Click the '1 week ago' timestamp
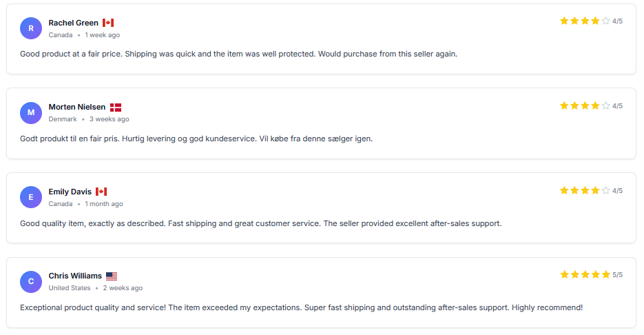The height and width of the screenshot is (335, 644). click(x=103, y=35)
